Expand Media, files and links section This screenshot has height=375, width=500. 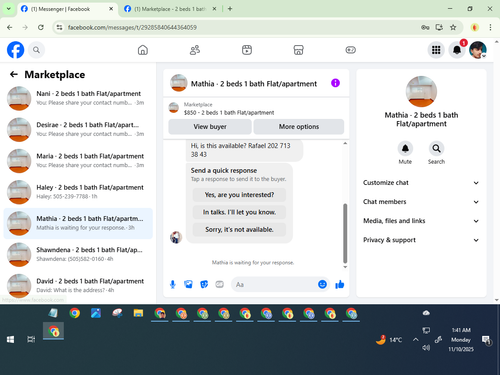coord(421,221)
